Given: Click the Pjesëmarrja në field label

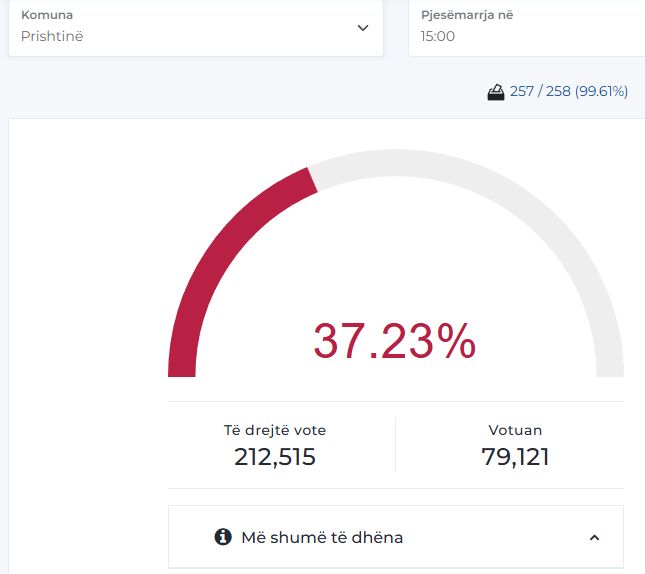Looking at the screenshot, I should pos(467,16).
